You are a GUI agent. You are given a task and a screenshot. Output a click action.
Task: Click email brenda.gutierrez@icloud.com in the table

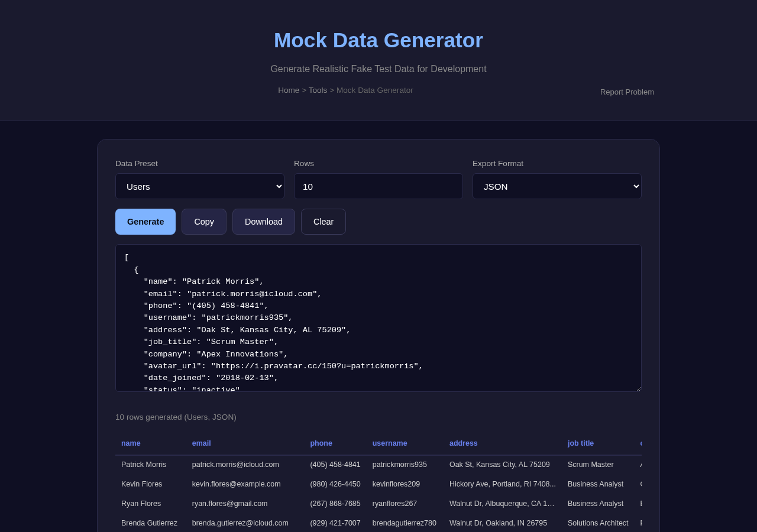click(x=240, y=523)
